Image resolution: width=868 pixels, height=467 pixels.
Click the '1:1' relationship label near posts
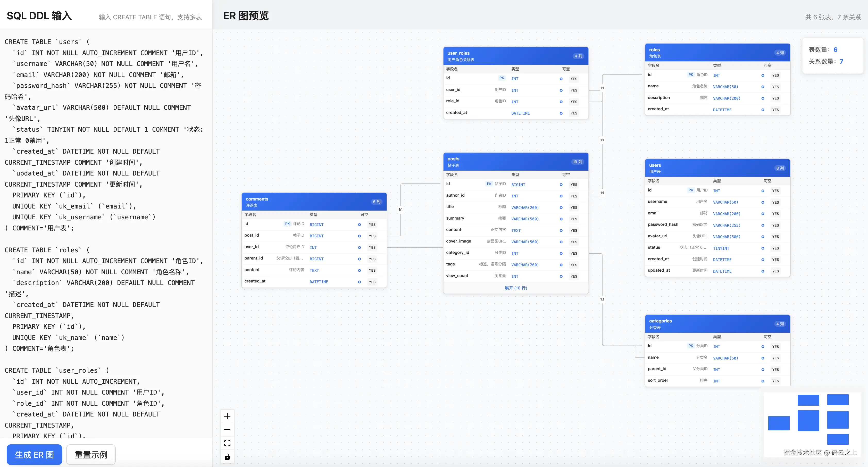602,193
